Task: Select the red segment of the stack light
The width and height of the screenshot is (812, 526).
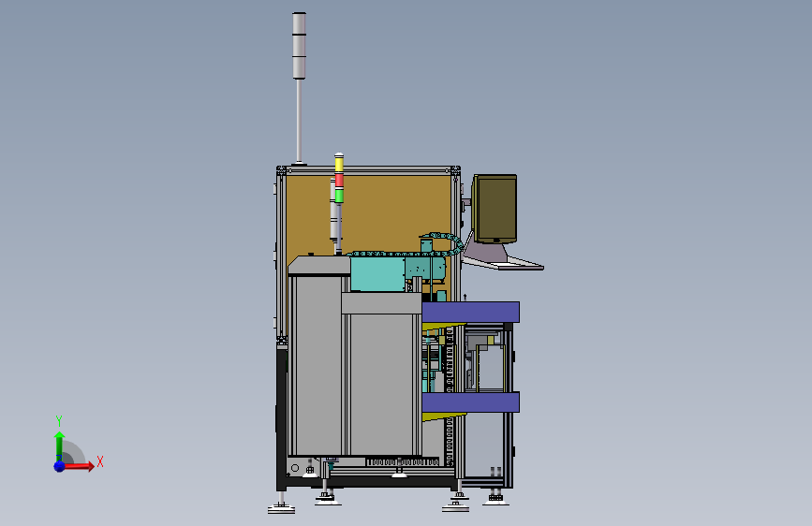Action: pos(339,180)
